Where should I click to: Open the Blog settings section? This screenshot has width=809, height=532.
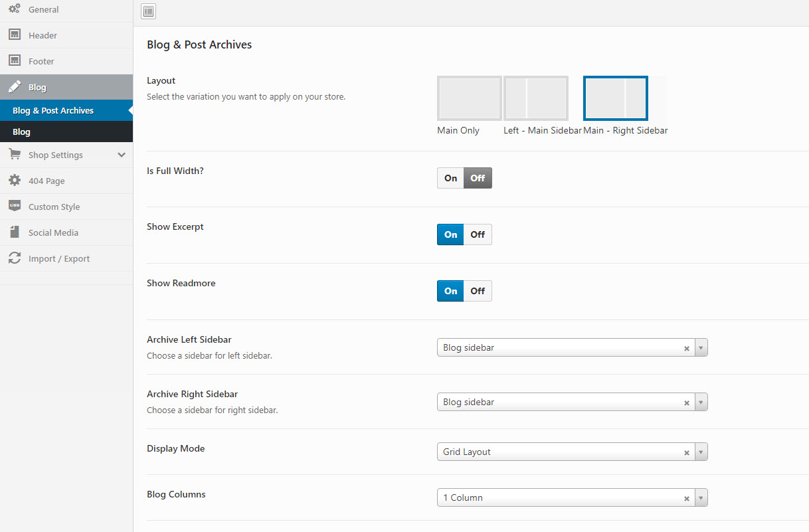(66, 87)
